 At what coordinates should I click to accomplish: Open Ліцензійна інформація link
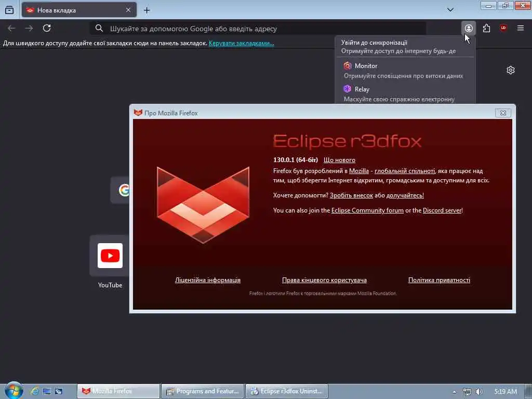pyautogui.click(x=208, y=280)
